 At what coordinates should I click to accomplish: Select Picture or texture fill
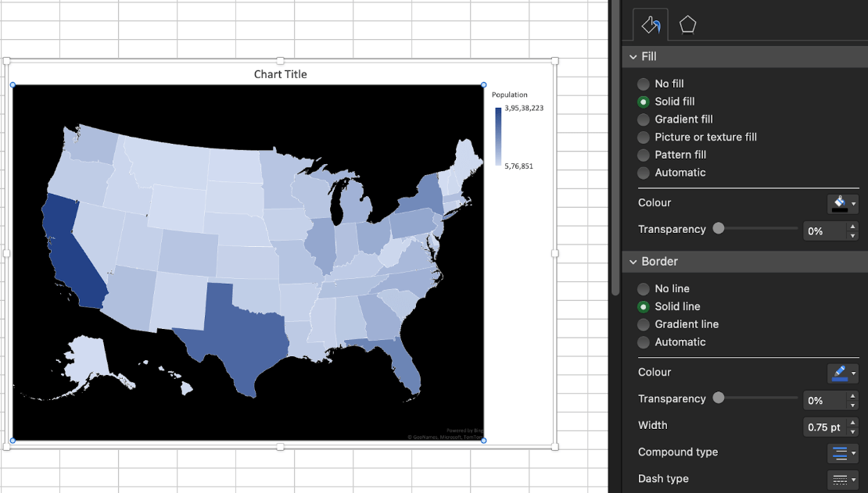(644, 138)
